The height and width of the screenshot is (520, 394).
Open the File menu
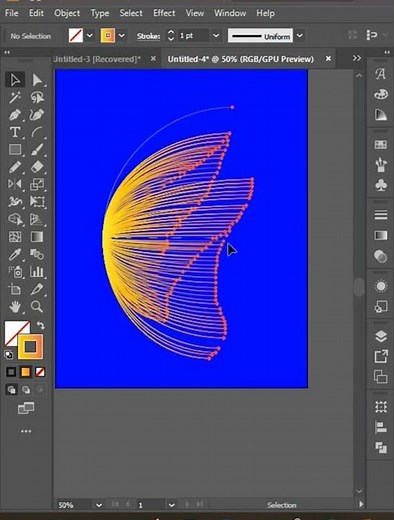coord(11,13)
